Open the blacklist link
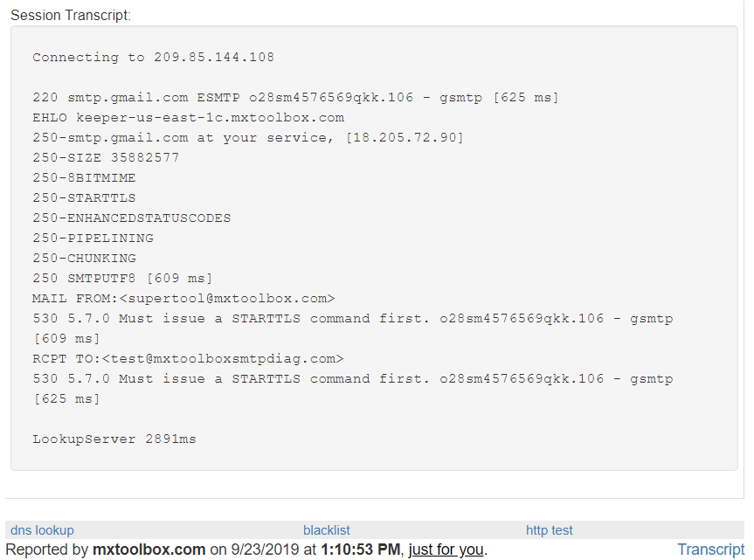The height and width of the screenshot is (560, 754). pos(327,530)
